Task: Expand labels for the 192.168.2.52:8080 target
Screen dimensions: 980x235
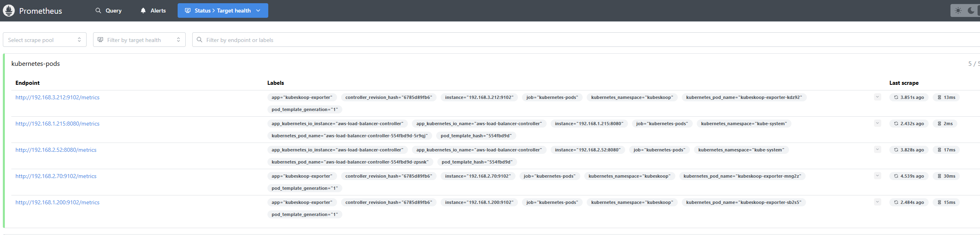Action: (x=877, y=149)
